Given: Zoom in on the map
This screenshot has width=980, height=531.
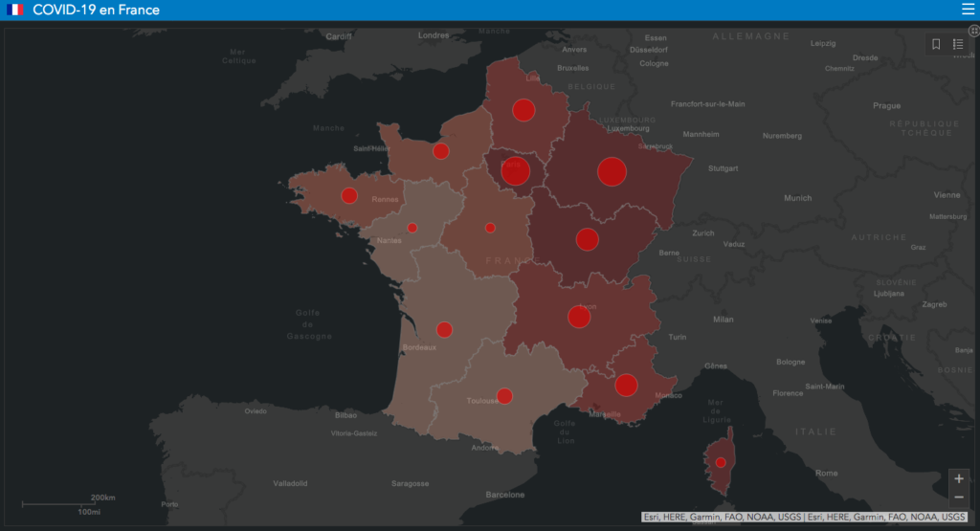Looking at the screenshot, I should [x=959, y=478].
